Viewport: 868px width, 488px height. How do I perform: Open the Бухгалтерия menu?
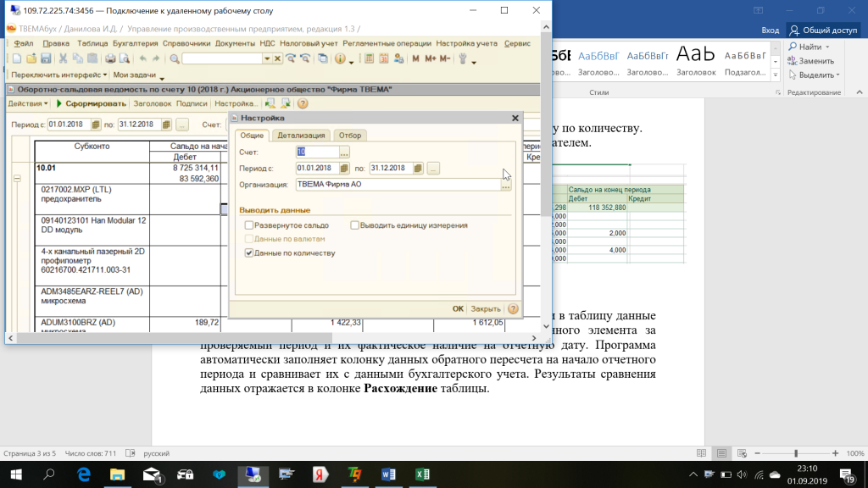(x=135, y=43)
